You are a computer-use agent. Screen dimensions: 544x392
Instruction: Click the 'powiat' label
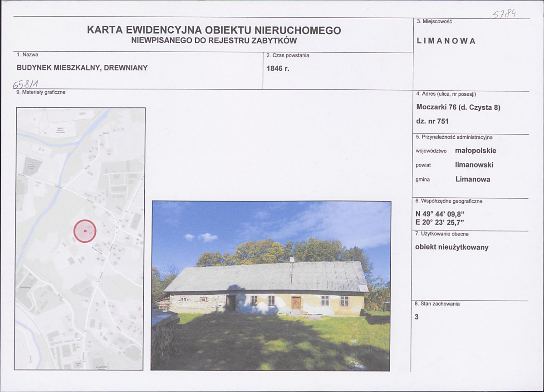(423, 165)
